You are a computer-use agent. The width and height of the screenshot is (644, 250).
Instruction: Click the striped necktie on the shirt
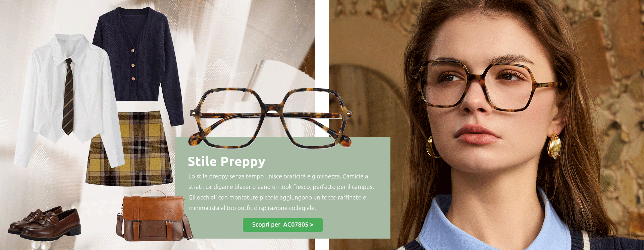pos(68,97)
